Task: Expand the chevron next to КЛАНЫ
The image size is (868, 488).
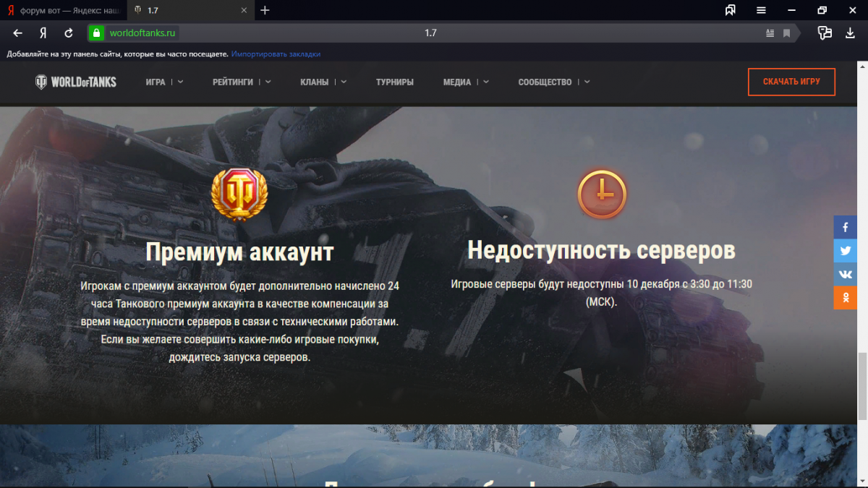Action: (344, 82)
